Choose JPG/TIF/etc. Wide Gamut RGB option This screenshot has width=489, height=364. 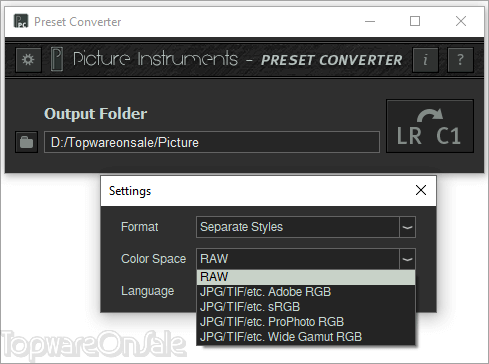306,337
